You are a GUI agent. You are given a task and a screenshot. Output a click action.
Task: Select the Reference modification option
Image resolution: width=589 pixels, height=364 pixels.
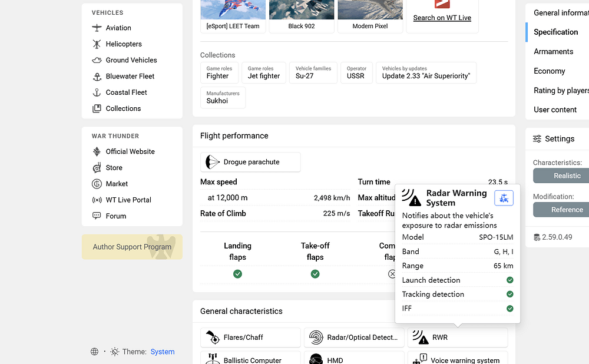click(x=561, y=210)
